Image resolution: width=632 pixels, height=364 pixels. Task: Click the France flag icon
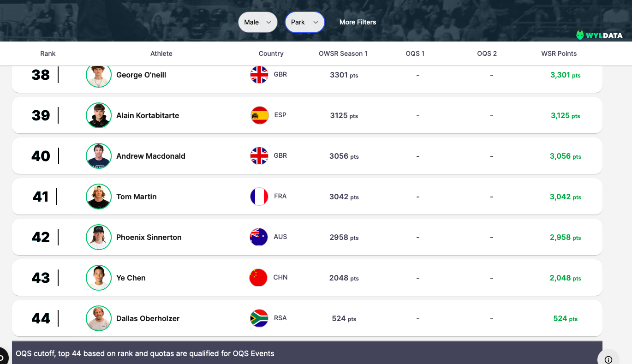coord(259,197)
